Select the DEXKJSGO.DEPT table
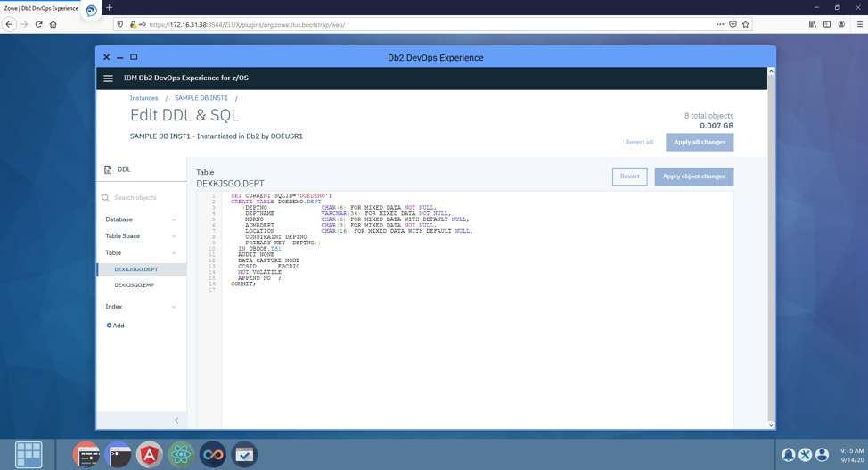Screen dimensions: 868x470 point(142,269)
